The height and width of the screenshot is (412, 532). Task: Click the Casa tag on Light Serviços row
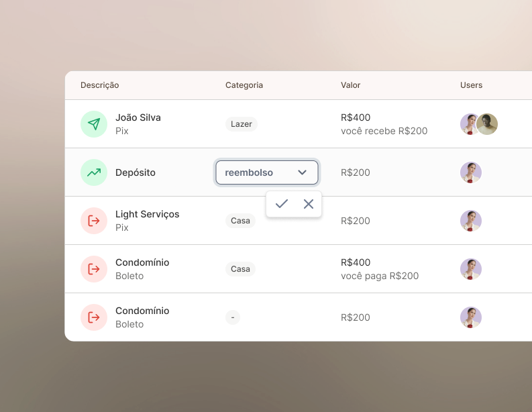[240, 221]
